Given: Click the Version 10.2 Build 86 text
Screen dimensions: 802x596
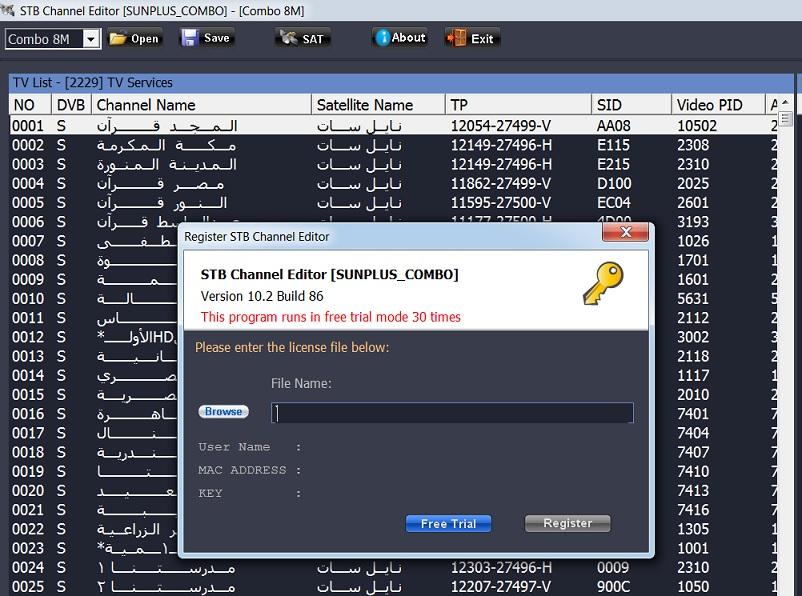Looking at the screenshot, I should (x=262, y=296).
